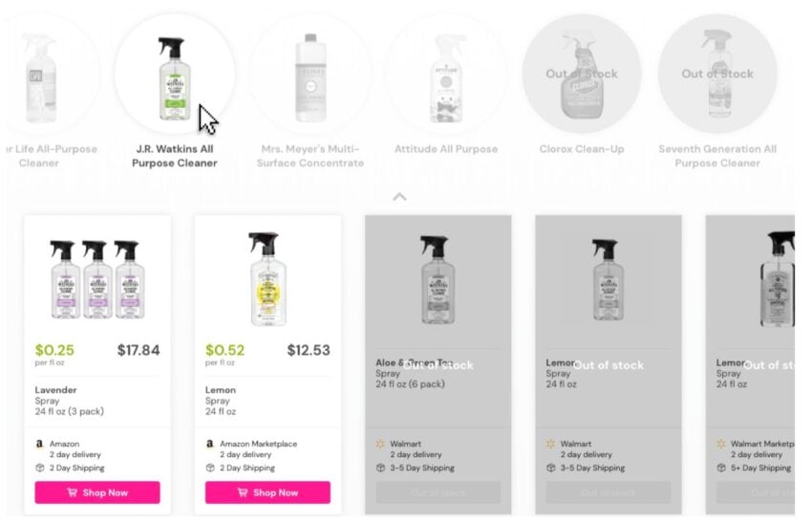Viewport: 812px width, 524px height.
Task: Click cart icon in Lavender Shop Now button
Action: (x=72, y=492)
